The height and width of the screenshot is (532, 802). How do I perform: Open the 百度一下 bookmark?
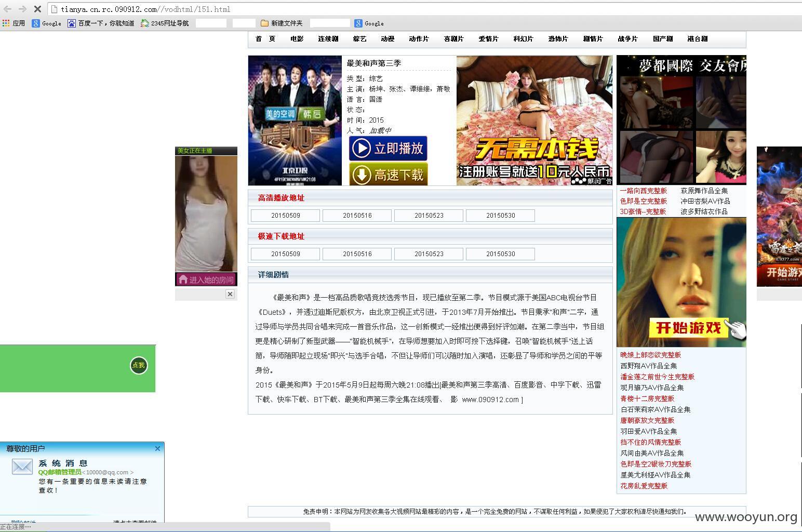[101, 23]
